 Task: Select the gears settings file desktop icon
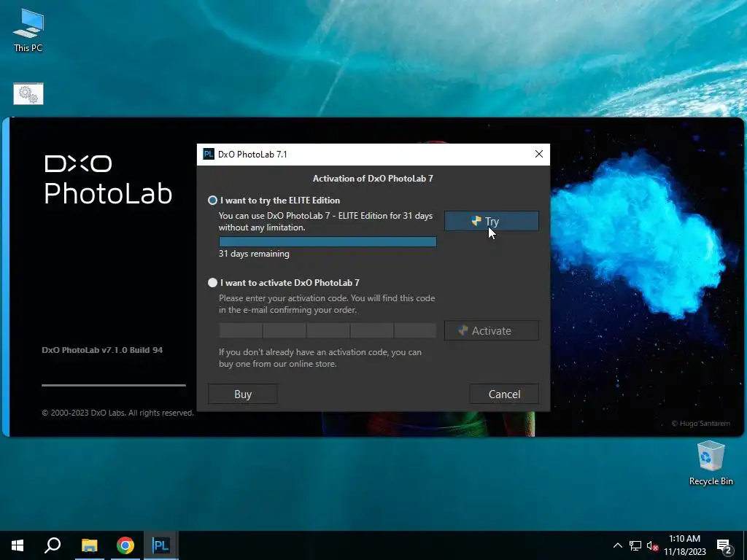(28, 94)
